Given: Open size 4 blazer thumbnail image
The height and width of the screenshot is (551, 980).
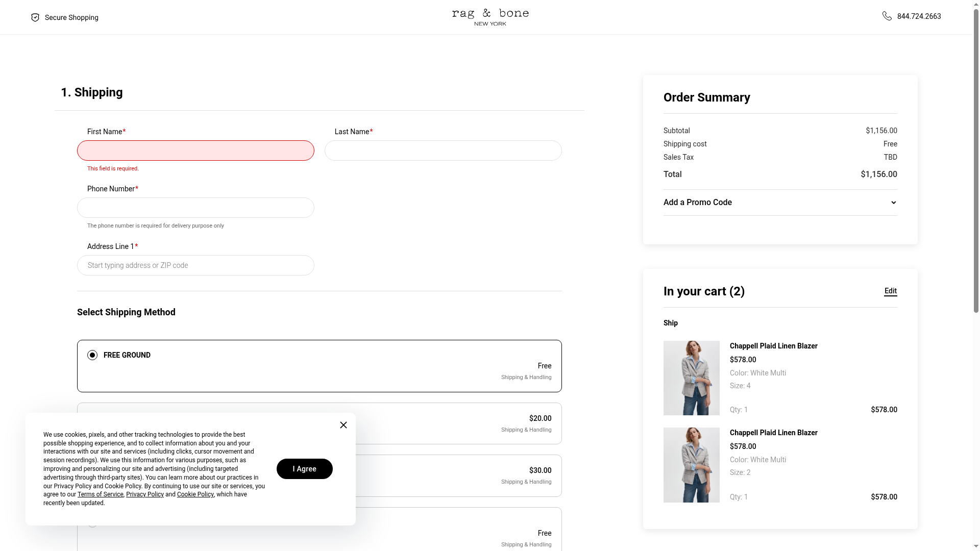Looking at the screenshot, I should click(x=691, y=378).
